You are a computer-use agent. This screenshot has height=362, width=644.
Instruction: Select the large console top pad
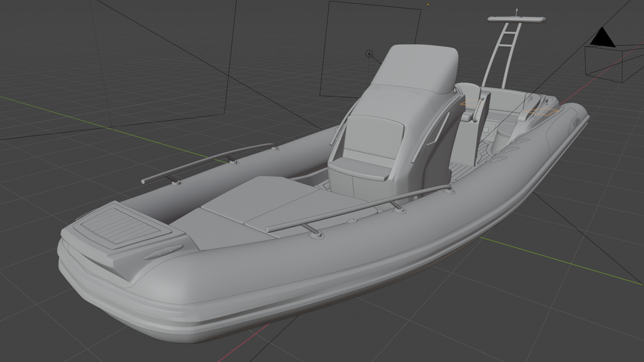pos(416,69)
